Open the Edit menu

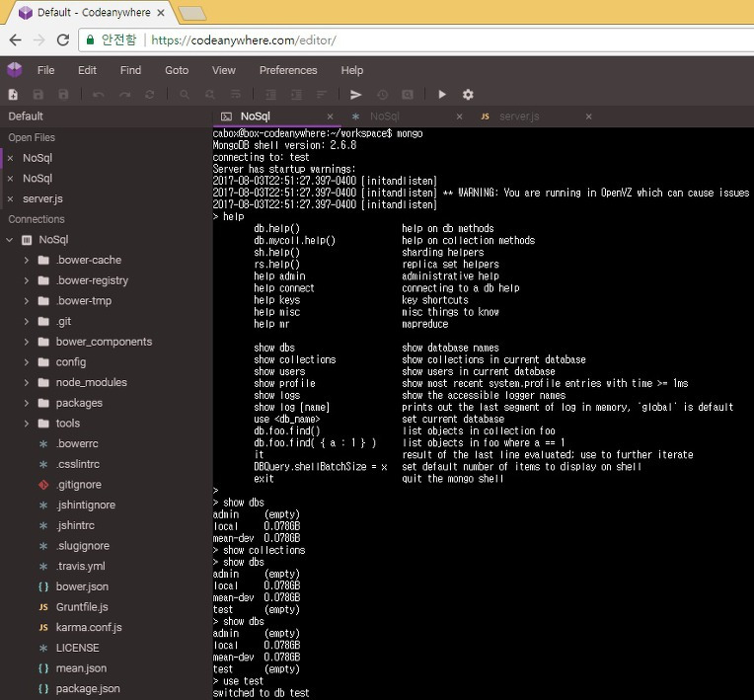(x=87, y=70)
